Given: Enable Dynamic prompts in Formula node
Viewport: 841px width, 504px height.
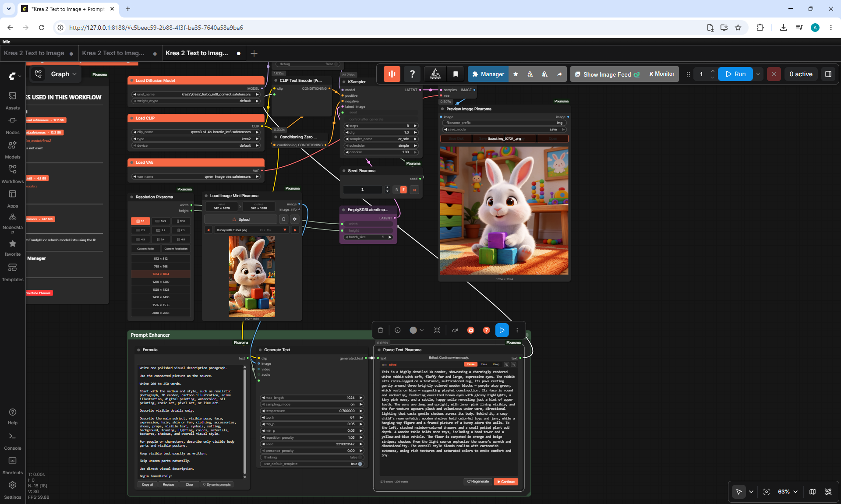Looking at the screenshot, I should [217, 484].
